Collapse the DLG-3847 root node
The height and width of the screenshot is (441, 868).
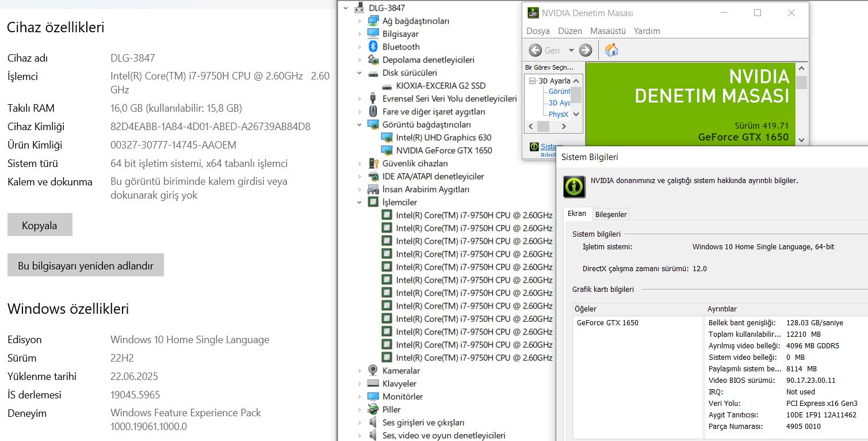click(x=345, y=8)
